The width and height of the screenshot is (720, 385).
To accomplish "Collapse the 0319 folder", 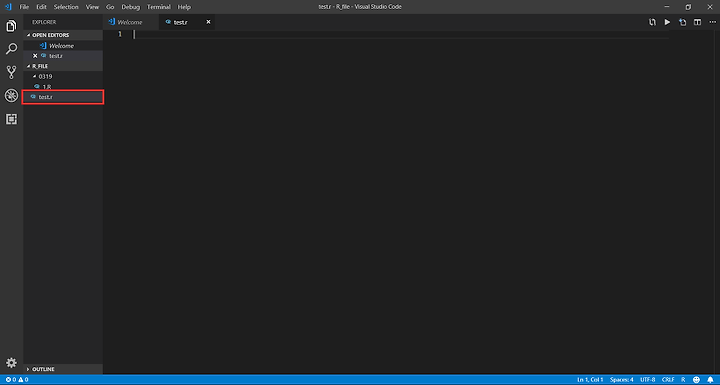I will tap(34, 76).
